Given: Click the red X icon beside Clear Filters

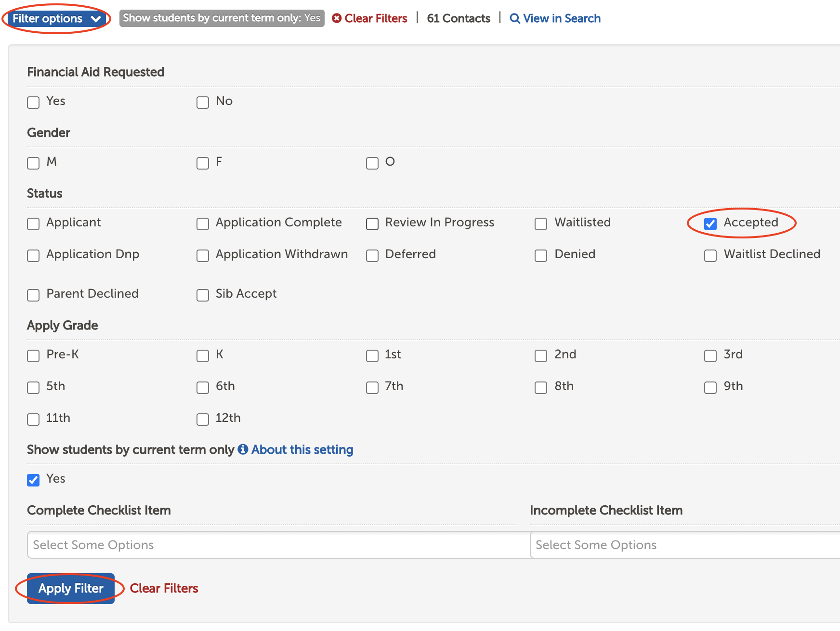Looking at the screenshot, I should (x=337, y=18).
